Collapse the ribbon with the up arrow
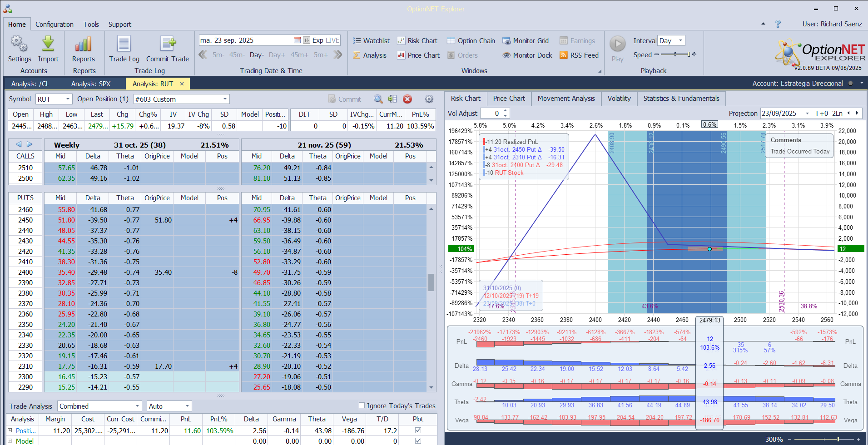 coord(763,24)
